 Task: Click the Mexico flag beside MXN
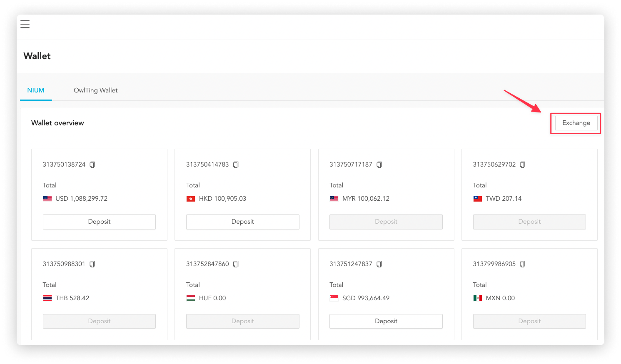(x=478, y=298)
